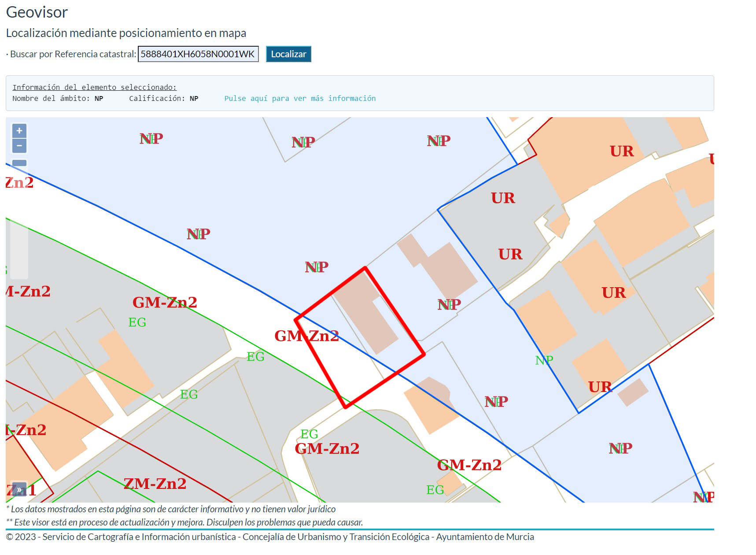
Task: Click the Geovisor page heading
Action: (x=37, y=12)
